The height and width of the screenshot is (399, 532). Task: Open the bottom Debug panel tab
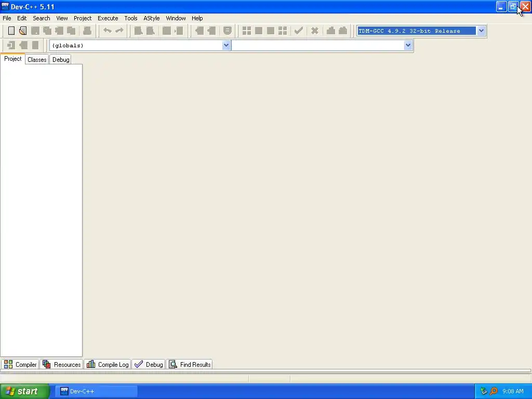click(149, 364)
